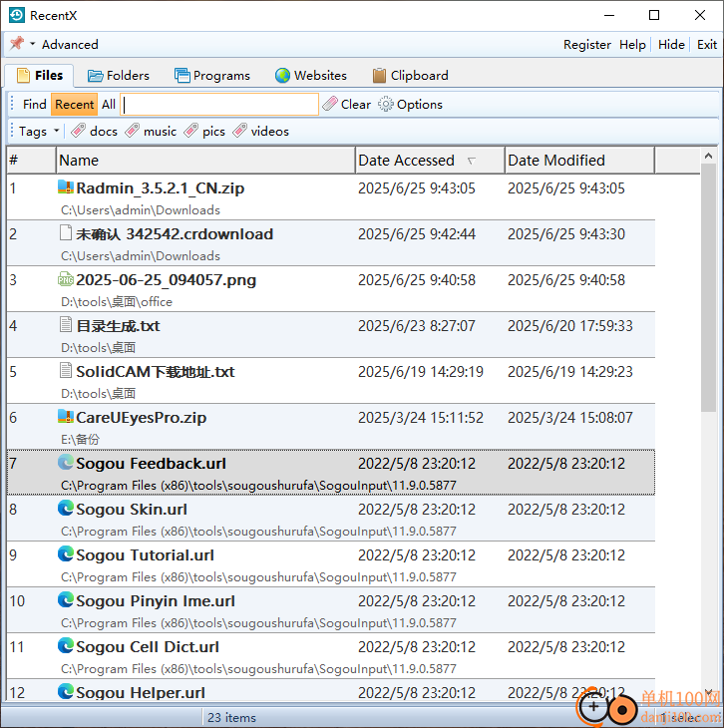Click the SolidCAM下载地址.txt file icon
The image size is (724, 728).
click(x=66, y=371)
